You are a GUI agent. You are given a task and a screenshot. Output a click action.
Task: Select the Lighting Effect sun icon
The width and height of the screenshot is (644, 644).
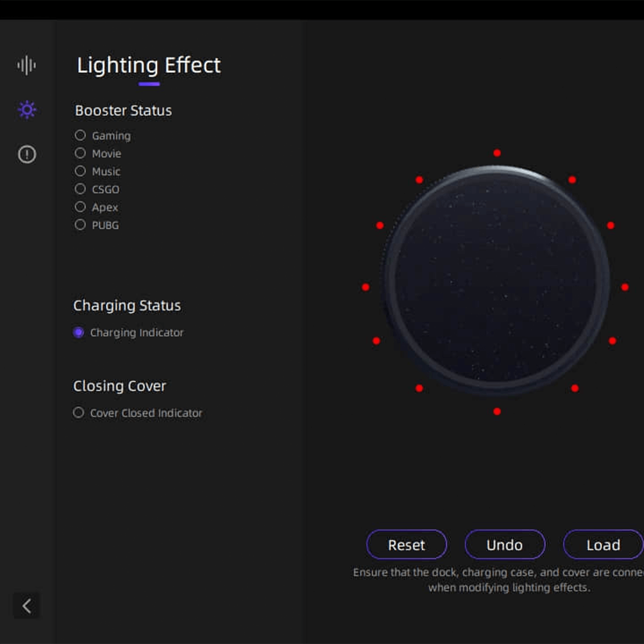pyautogui.click(x=27, y=109)
